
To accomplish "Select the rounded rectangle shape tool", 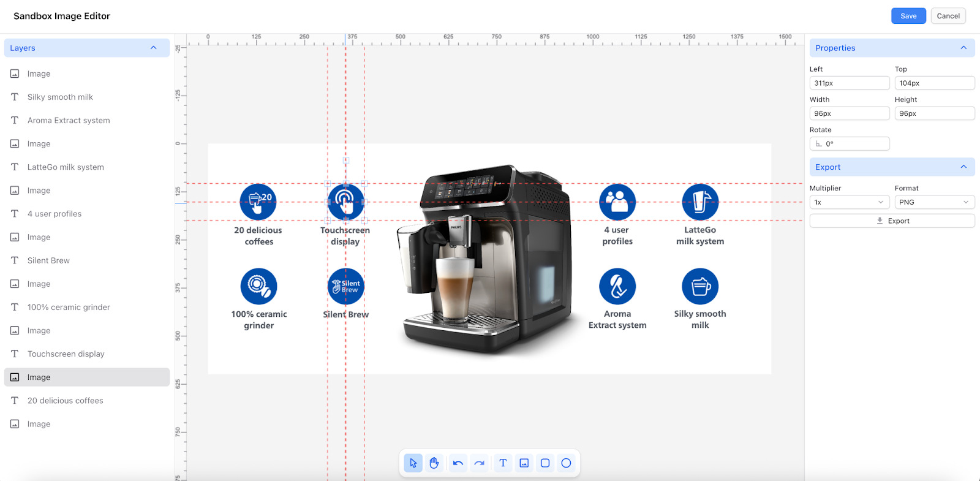I will tap(545, 463).
